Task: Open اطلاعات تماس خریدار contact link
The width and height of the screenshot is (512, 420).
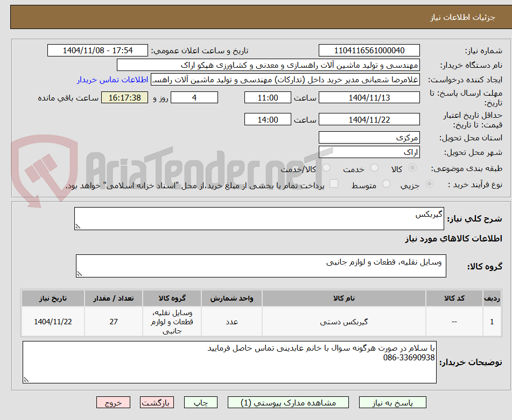Action: tap(113, 80)
